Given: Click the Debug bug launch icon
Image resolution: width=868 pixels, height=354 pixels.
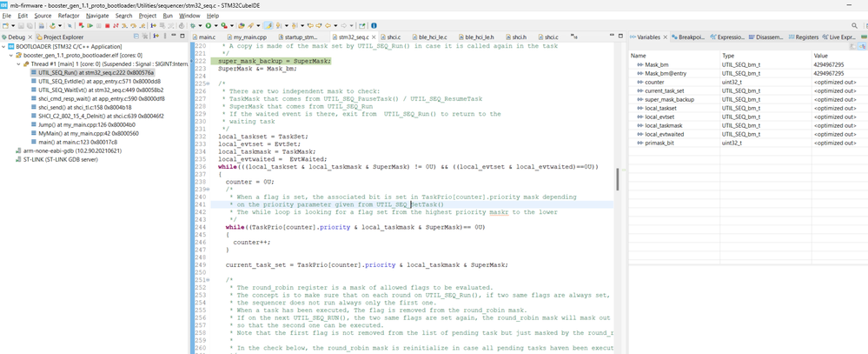Looking at the screenshot, I should pos(192,25).
